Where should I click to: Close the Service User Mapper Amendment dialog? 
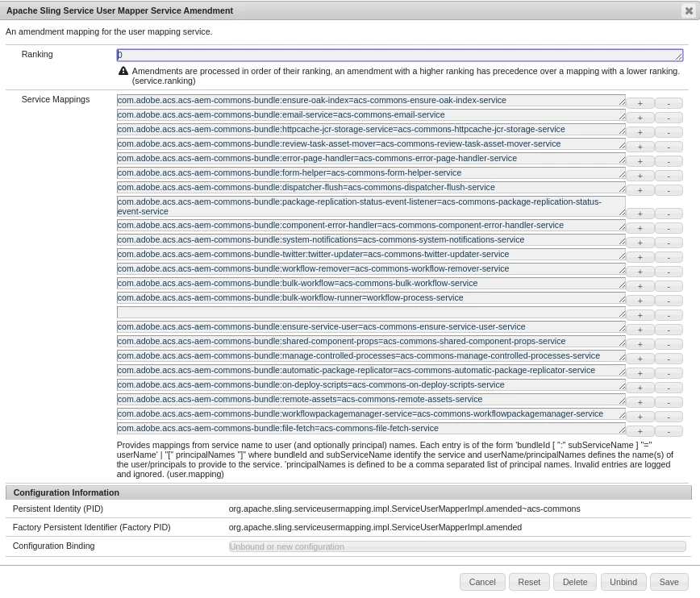(689, 10)
